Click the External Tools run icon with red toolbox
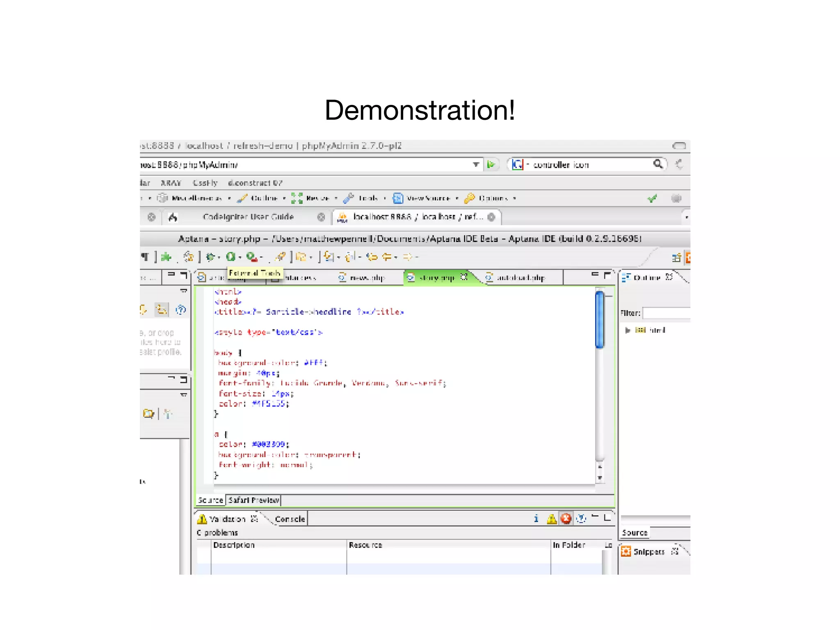 coord(252,257)
